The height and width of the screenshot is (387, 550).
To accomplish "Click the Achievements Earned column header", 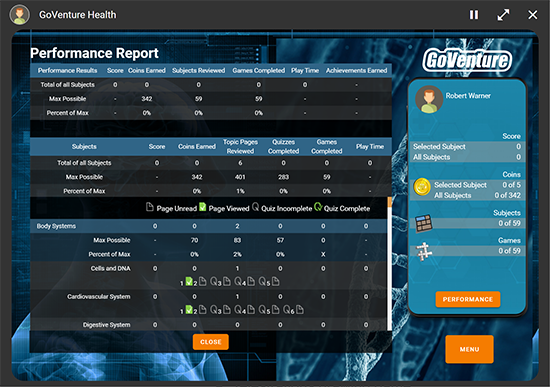I will (x=356, y=71).
